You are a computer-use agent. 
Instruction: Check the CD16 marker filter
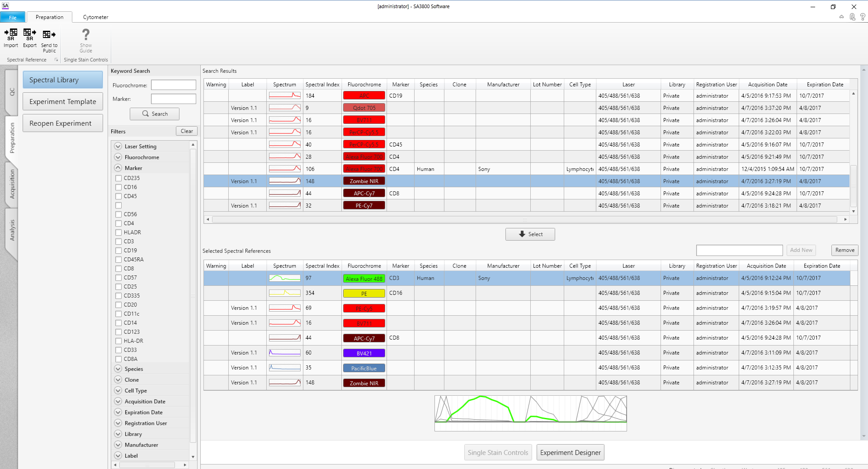click(118, 187)
